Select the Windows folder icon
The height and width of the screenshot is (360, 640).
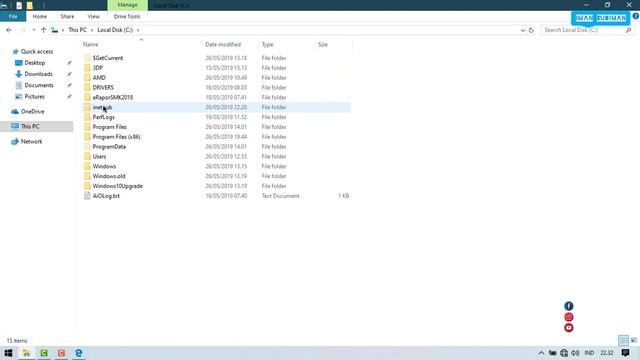pos(87,166)
